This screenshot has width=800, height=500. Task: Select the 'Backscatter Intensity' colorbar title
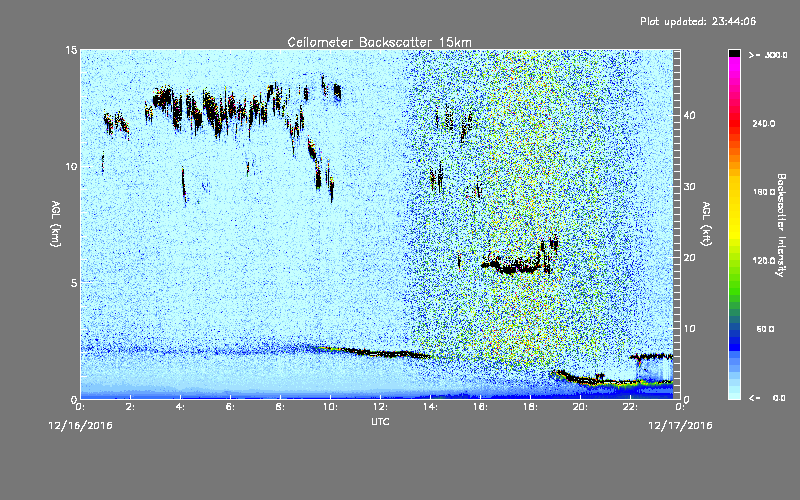click(x=781, y=225)
